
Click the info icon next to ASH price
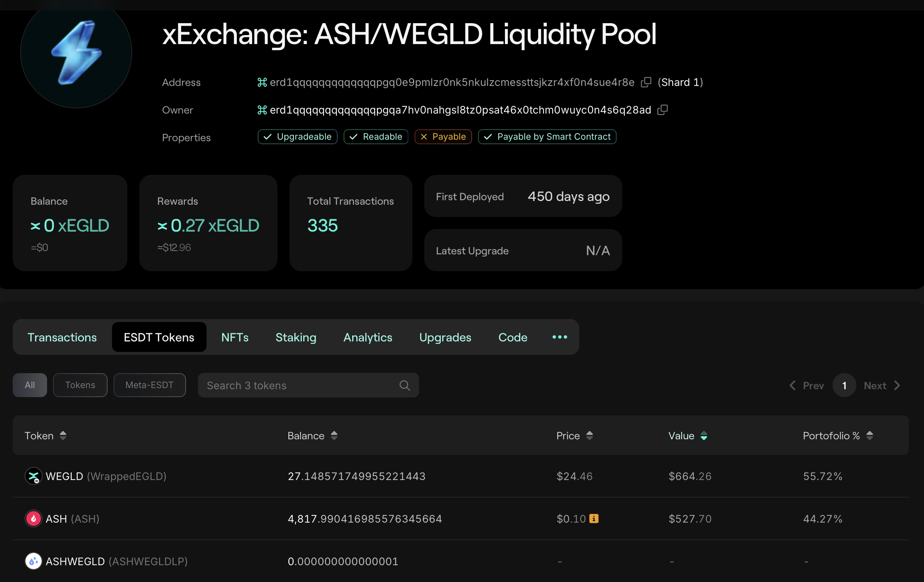(x=594, y=518)
